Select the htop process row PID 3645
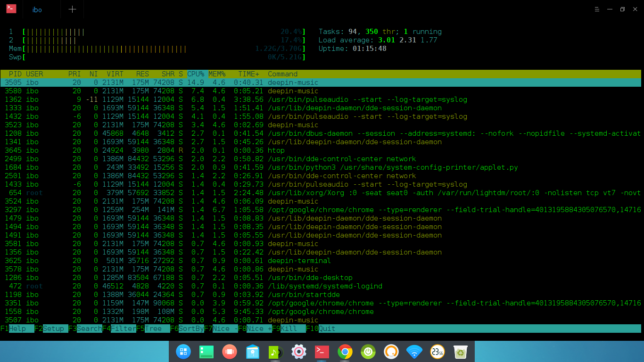 click(x=321, y=150)
